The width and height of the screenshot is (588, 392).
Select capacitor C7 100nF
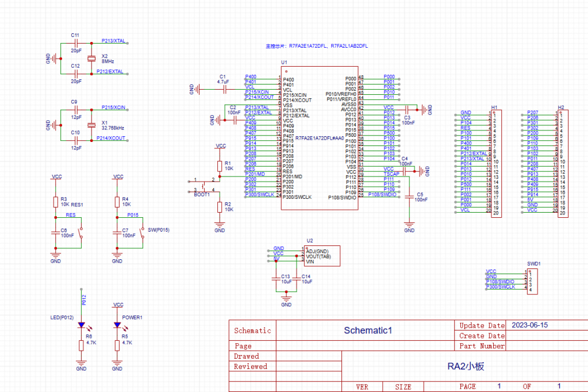tap(117, 233)
